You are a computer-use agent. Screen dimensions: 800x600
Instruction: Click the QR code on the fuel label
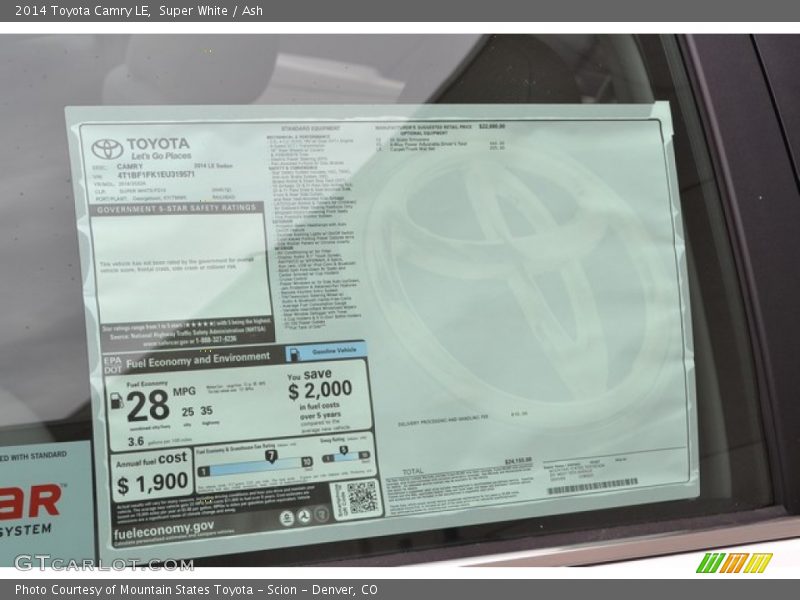pos(361,497)
